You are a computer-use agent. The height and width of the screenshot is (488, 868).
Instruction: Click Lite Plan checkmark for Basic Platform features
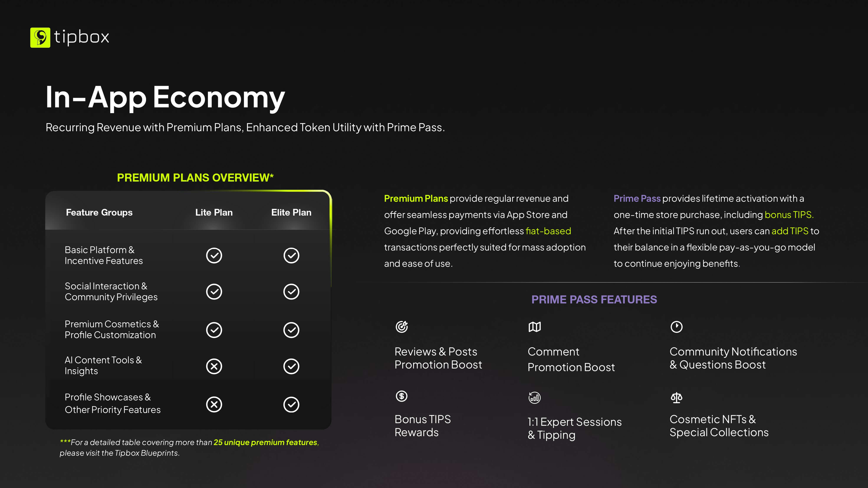coord(214,255)
